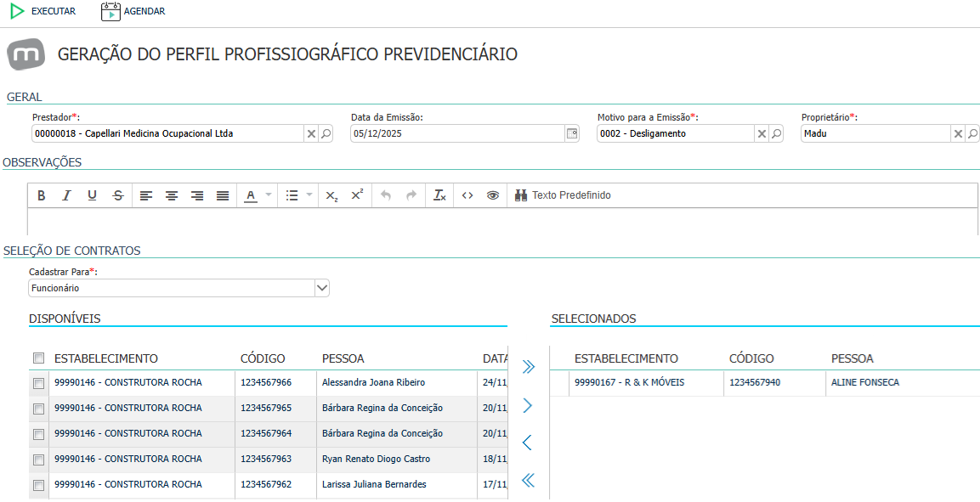Clear the Proprietário field
This screenshot has height=502, width=980.
coord(958,133)
